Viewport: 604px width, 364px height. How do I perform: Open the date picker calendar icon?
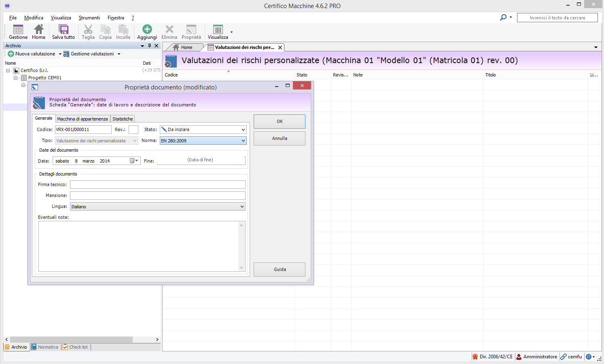pyautogui.click(x=134, y=161)
